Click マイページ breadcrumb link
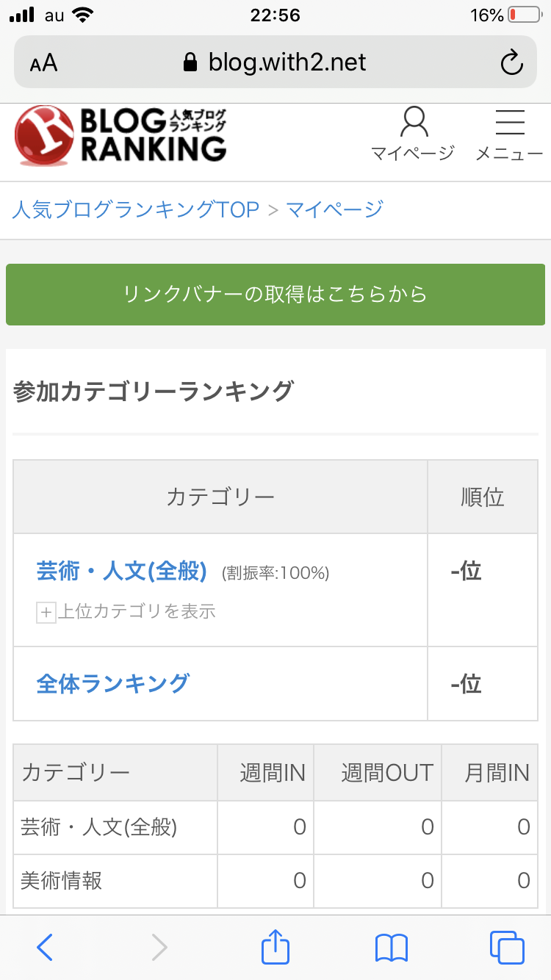The width and height of the screenshot is (551, 980). [334, 209]
